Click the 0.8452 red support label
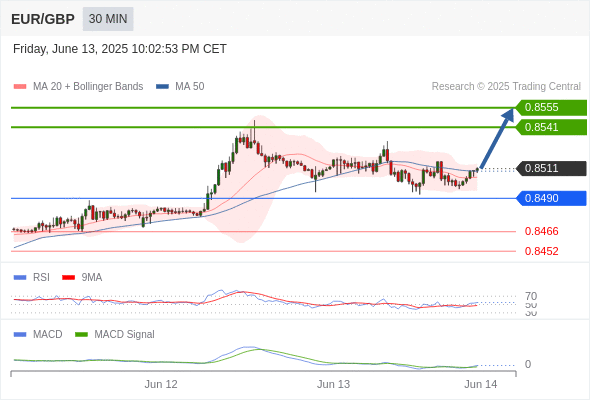 click(x=541, y=251)
